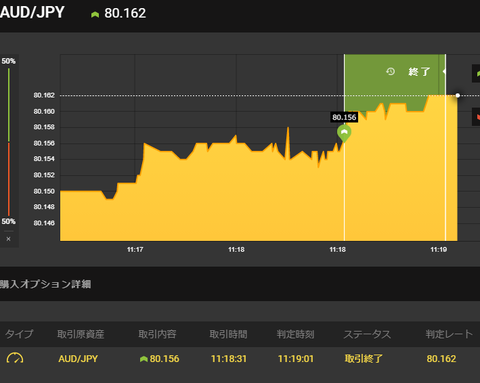480x383 pixels.
Task: Click the 11:17 time axis label
Action: (x=135, y=249)
